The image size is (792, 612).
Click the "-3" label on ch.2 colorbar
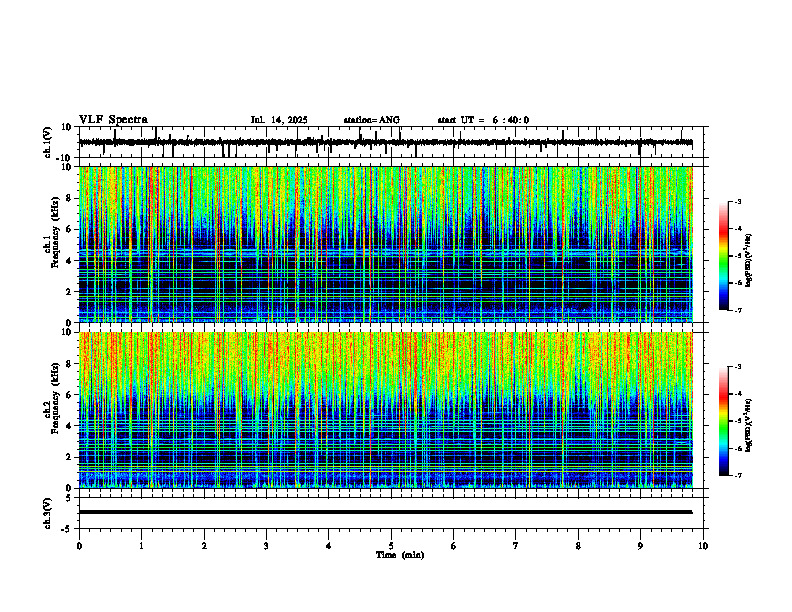[739, 367]
